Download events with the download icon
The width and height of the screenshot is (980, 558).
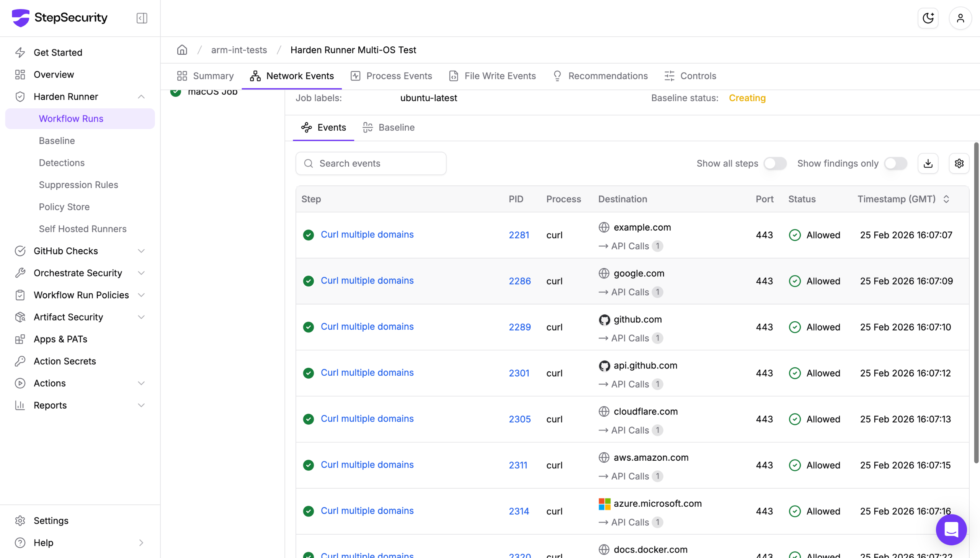coord(928,163)
